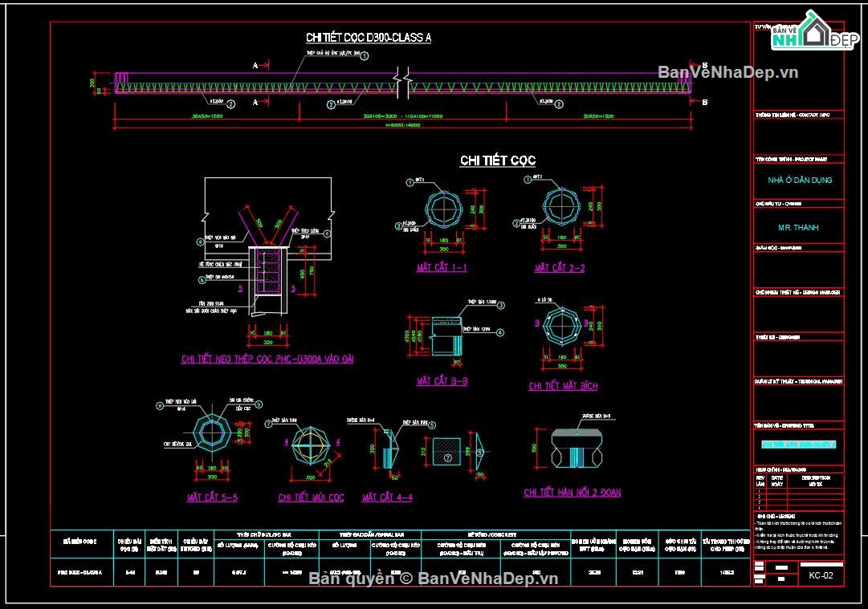The height and width of the screenshot is (609, 868).
Task: Click the cyan highlighted drawing title in title block
Action: click(798, 444)
